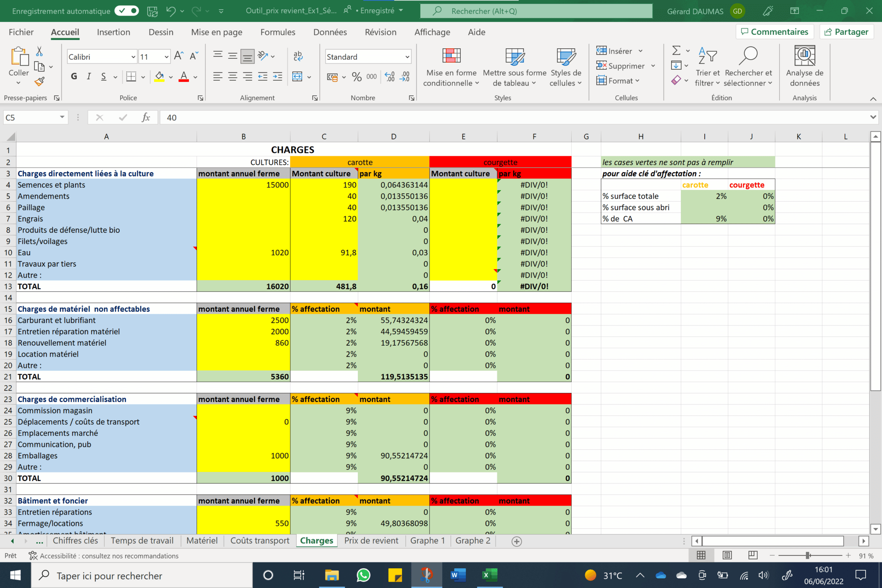The width and height of the screenshot is (882, 588).
Task: Open the Chiffres clés sheet
Action: coord(75,541)
